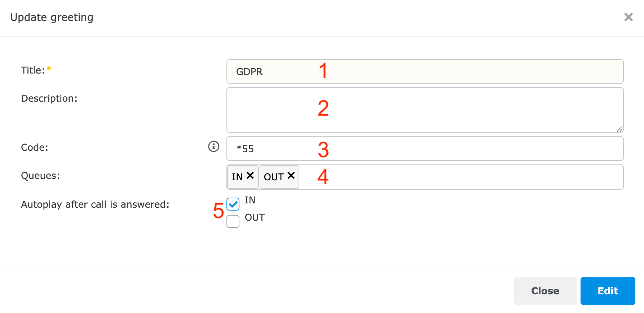
Task: Grab the Description box resize handle
Action: (x=619, y=129)
